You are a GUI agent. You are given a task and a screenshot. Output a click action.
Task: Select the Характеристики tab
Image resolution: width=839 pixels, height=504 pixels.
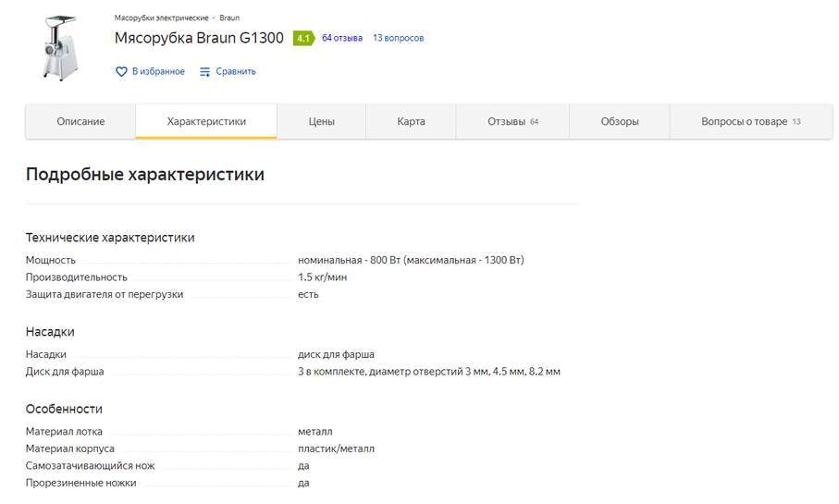coord(206,121)
